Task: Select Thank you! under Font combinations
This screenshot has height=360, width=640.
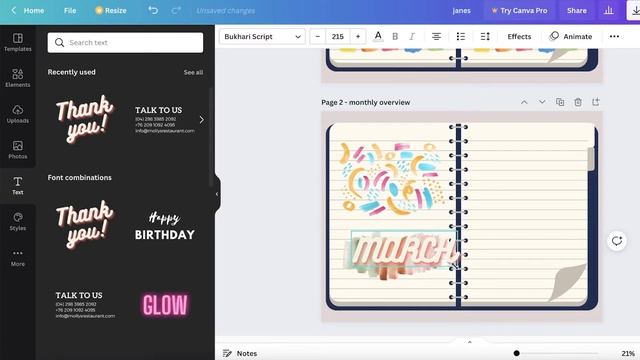Action: [x=85, y=224]
